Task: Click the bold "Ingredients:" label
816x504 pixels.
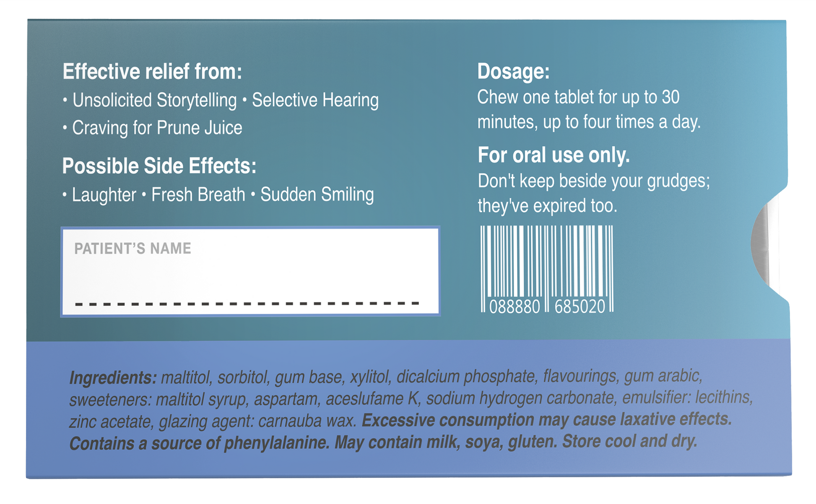Action: (x=113, y=378)
